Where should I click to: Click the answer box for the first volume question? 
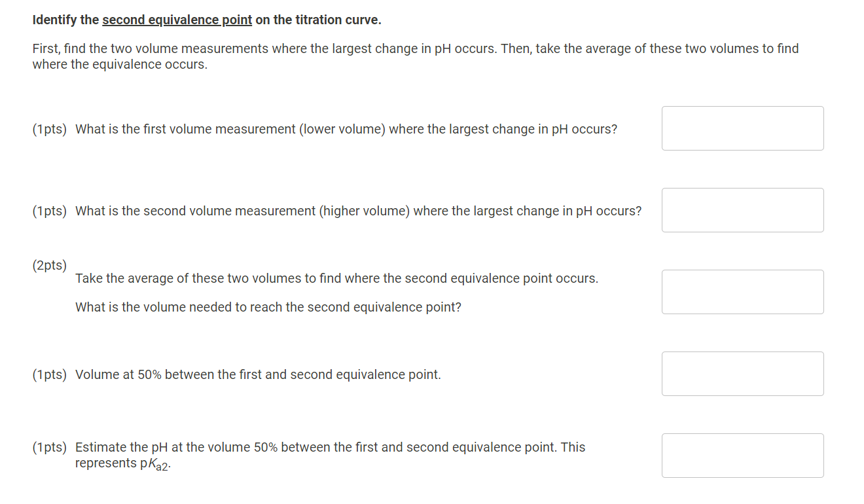coord(742,128)
